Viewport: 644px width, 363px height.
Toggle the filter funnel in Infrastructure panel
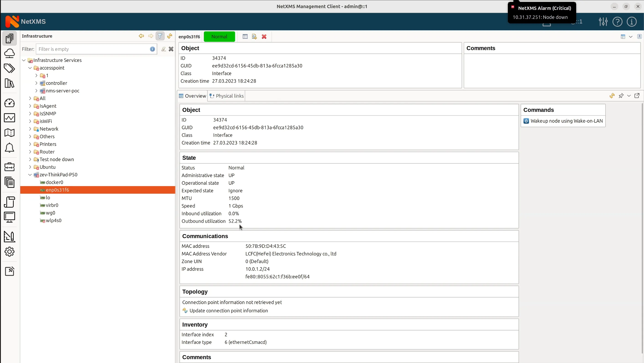click(160, 36)
